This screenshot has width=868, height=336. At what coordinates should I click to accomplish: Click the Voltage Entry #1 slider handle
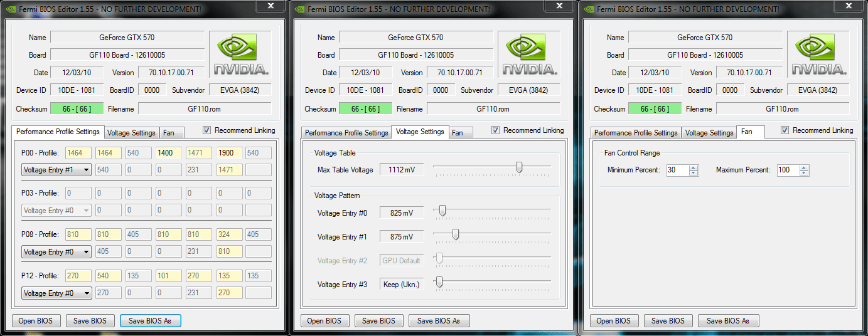click(x=456, y=234)
